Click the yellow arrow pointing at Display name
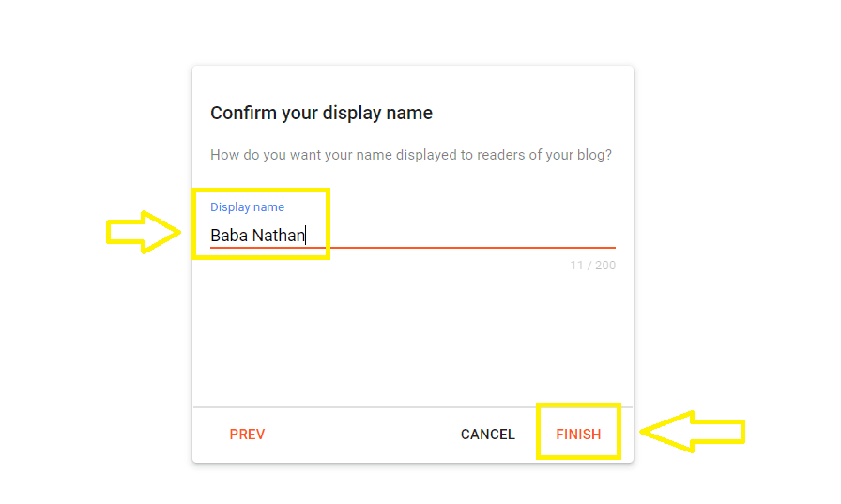The height and width of the screenshot is (504, 841). click(x=143, y=231)
